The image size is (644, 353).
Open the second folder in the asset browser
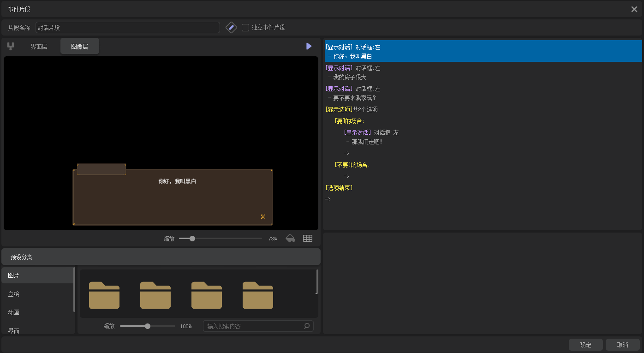155,295
